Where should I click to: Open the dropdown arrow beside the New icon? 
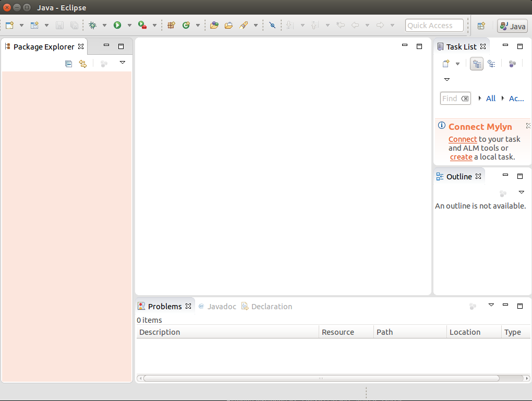pos(21,25)
